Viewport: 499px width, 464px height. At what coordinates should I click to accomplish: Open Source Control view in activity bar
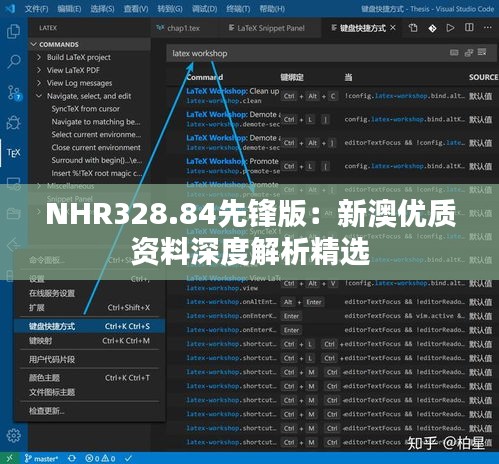[14, 92]
